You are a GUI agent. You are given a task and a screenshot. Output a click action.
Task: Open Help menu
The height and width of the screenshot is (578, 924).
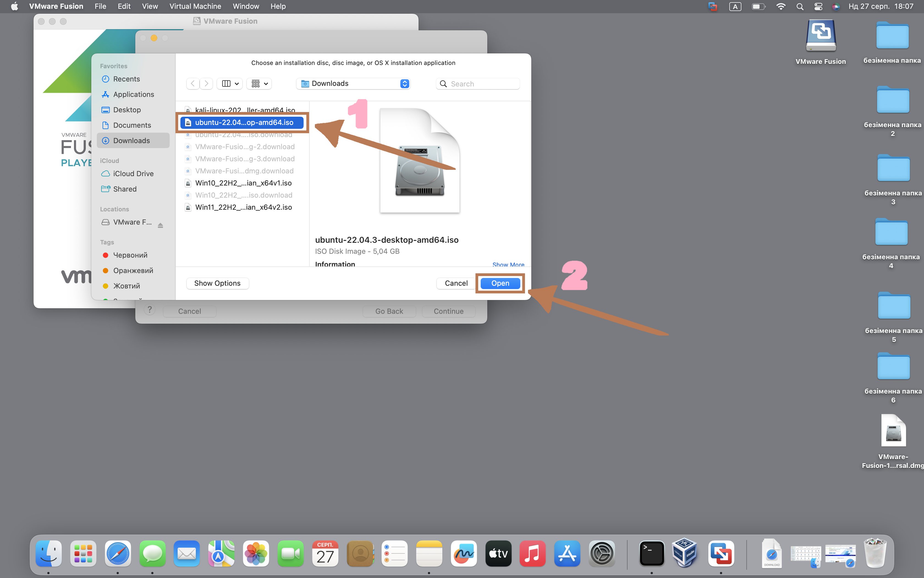278,7
